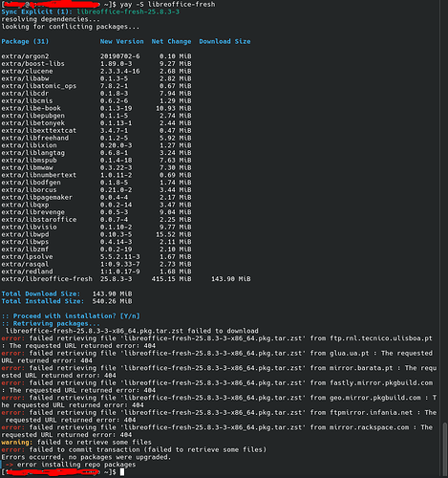The image size is (448, 478).
Task: Click the 'extra/libcmis' package name
Action: (27, 100)
